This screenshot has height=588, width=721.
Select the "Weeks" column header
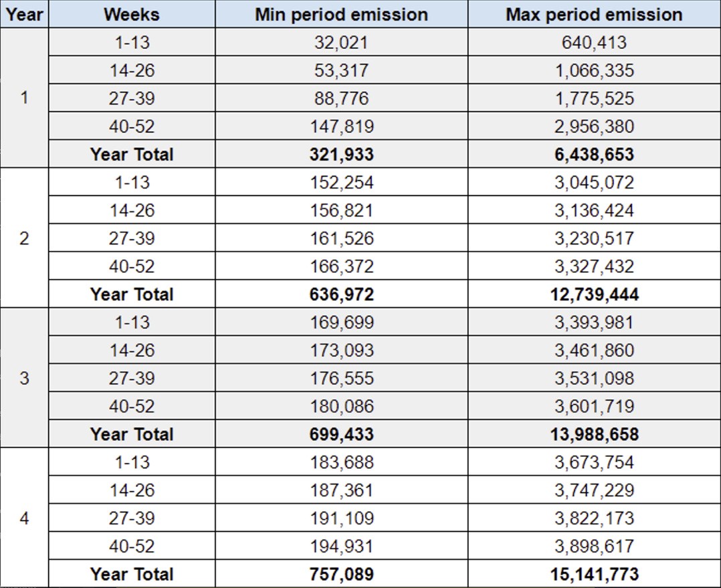tap(131, 15)
